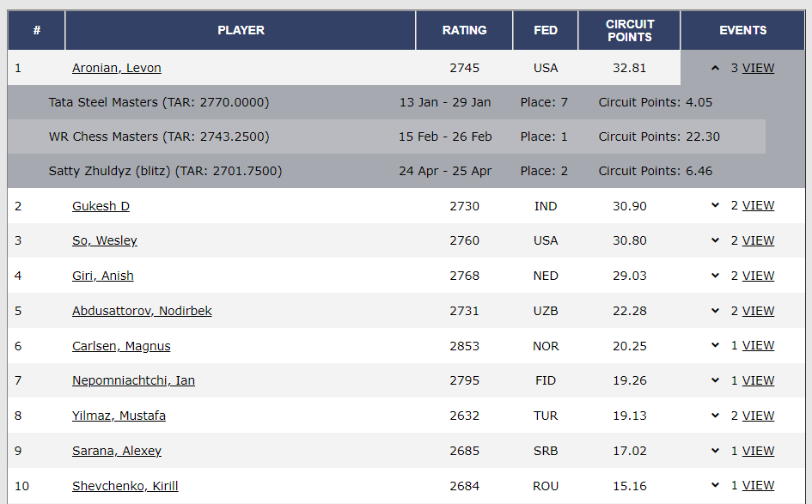The image size is (812, 504).
Task: Sort by the RATING column header
Action: tap(464, 30)
